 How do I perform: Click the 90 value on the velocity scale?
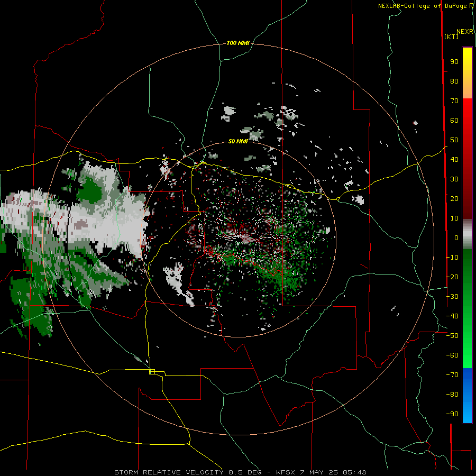tap(454, 62)
